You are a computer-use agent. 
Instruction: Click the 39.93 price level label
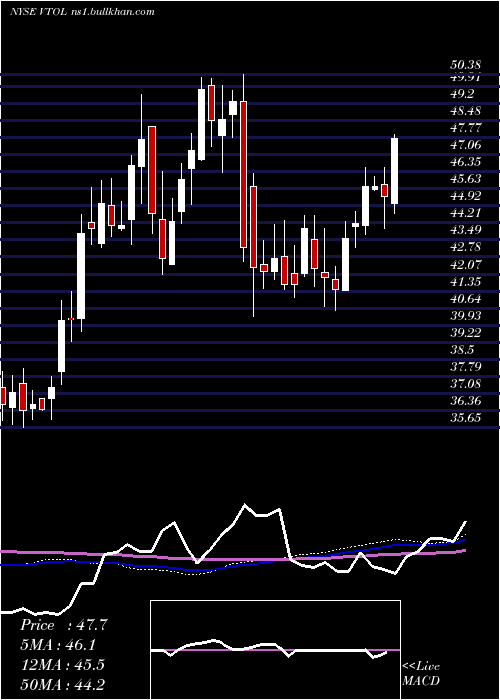click(x=466, y=316)
